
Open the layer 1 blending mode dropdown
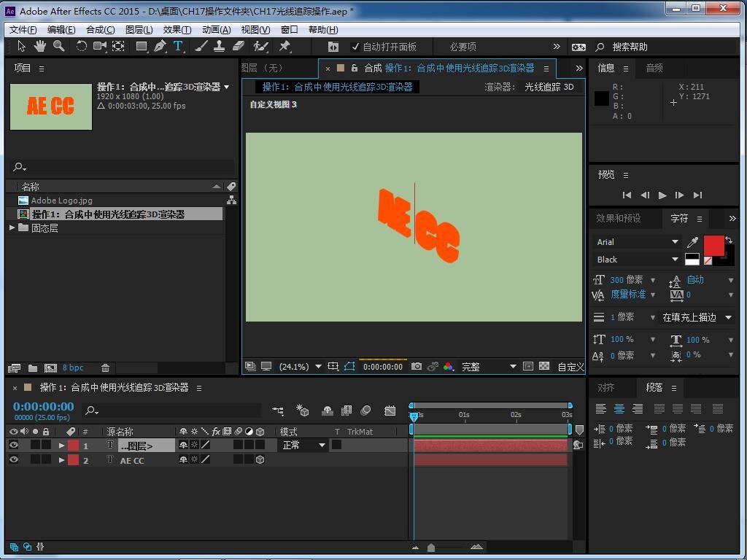coord(303,445)
